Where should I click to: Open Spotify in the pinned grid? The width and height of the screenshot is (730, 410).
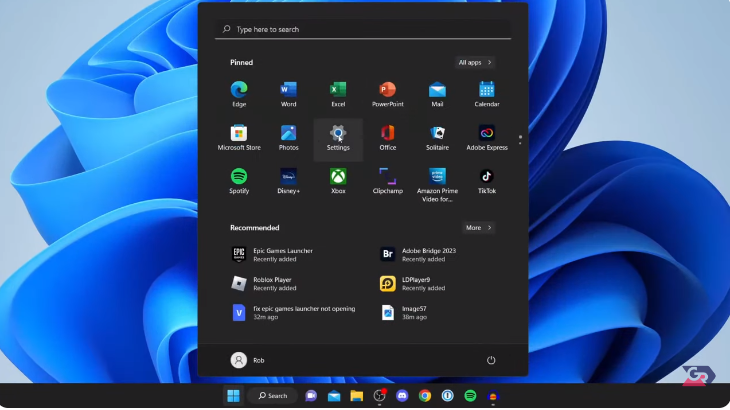[239, 181]
